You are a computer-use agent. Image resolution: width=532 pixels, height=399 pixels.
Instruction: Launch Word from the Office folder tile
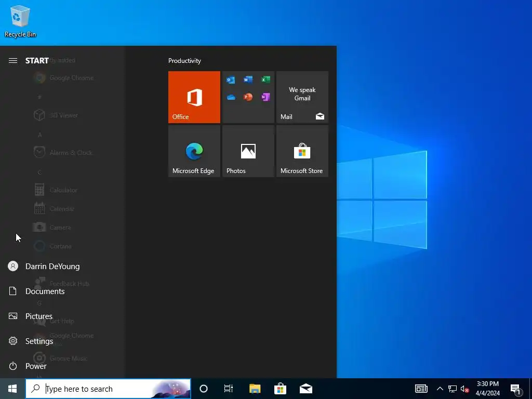tap(248, 79)
